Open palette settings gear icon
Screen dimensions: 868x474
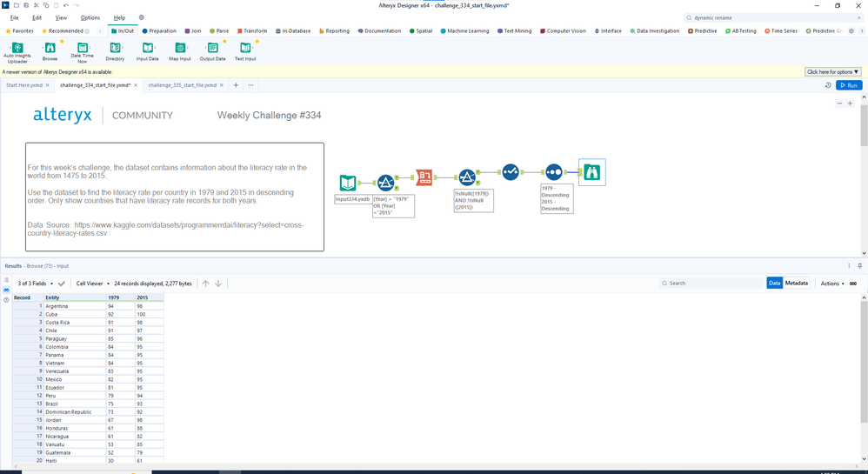click(851, 31)
